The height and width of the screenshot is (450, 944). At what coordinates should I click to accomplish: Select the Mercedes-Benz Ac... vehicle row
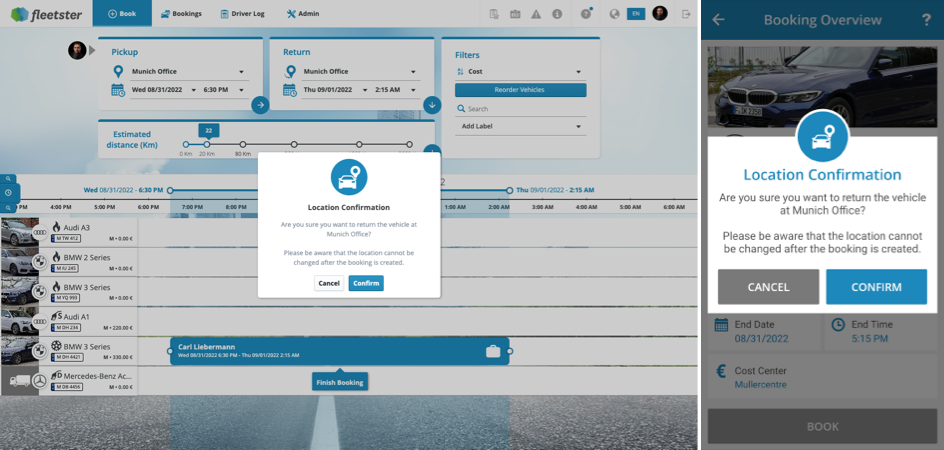pos(69,381)
